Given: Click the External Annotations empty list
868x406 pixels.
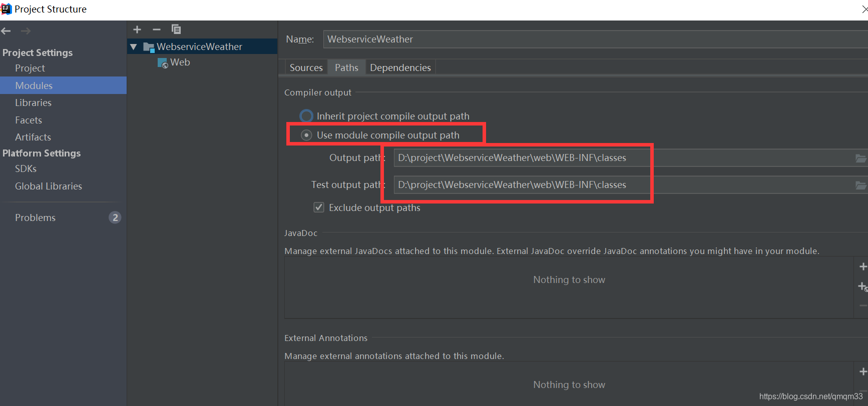Looking at the screenshot, I should [x=569, y=383].
